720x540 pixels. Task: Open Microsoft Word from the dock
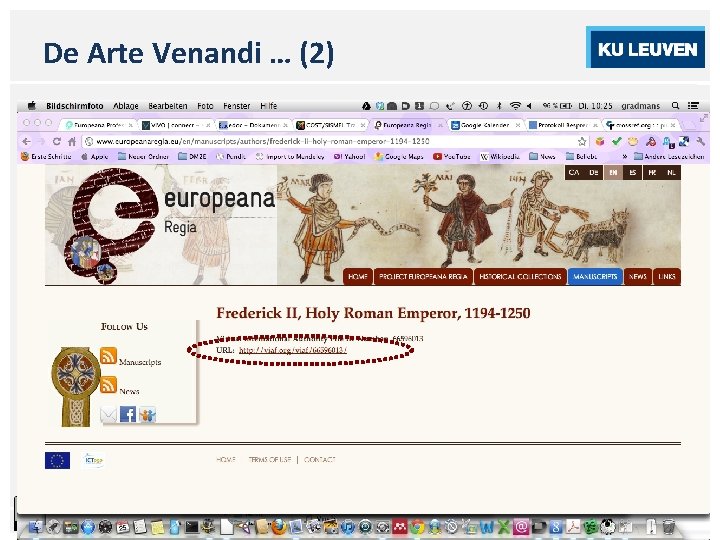pyautogui.click(x=487, y=527)
